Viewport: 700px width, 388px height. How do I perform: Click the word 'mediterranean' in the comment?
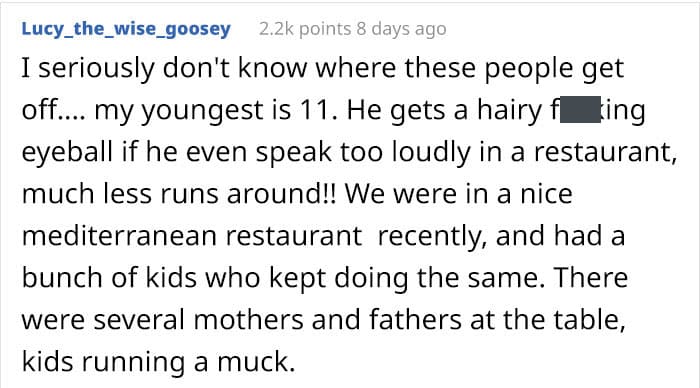click(x=119, y=235)
